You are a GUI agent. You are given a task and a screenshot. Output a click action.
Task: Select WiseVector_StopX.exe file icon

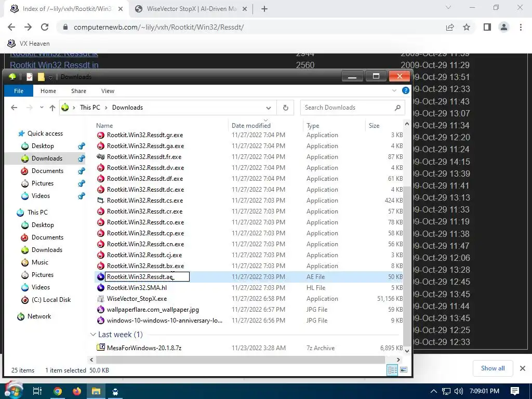click(101, 299)
